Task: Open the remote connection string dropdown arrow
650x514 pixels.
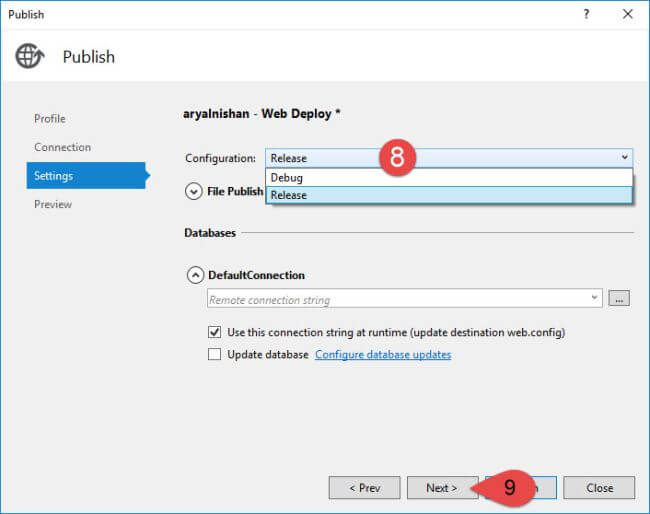Action: click(595, 298)
